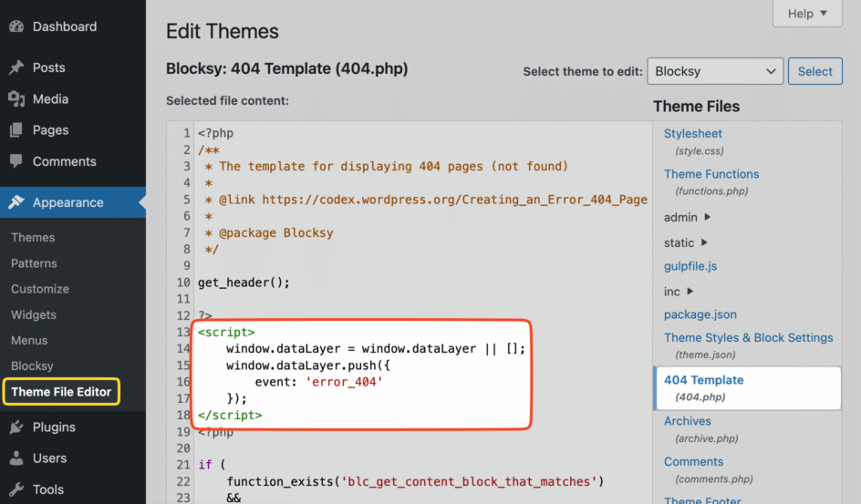861x504 pixels.
Task: Open the Menus submenu link
Action: [x=29, y=340]
